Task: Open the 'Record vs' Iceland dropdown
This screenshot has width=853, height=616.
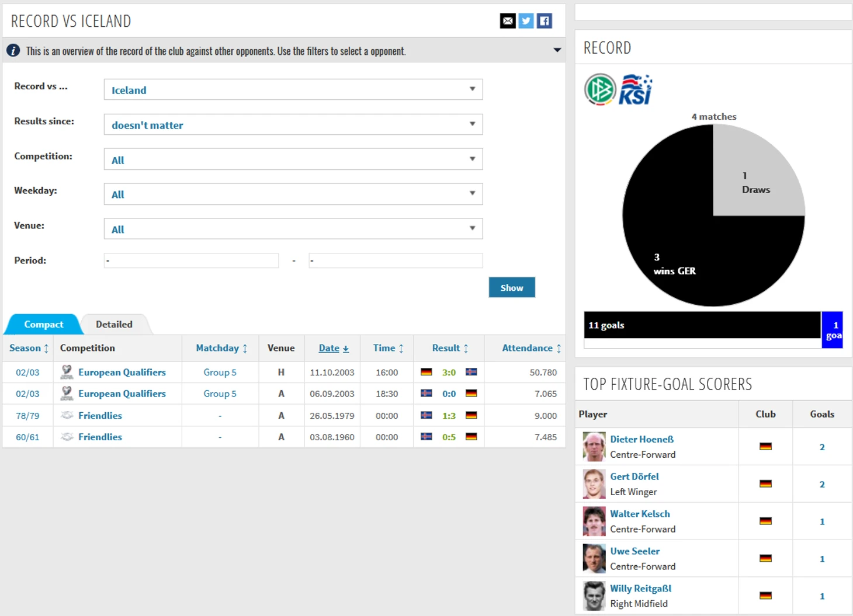Action: tap(293, 90)
